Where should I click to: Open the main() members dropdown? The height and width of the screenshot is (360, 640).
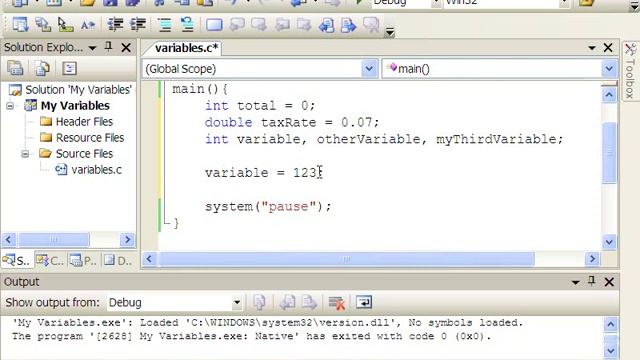(x=609, y=69)
